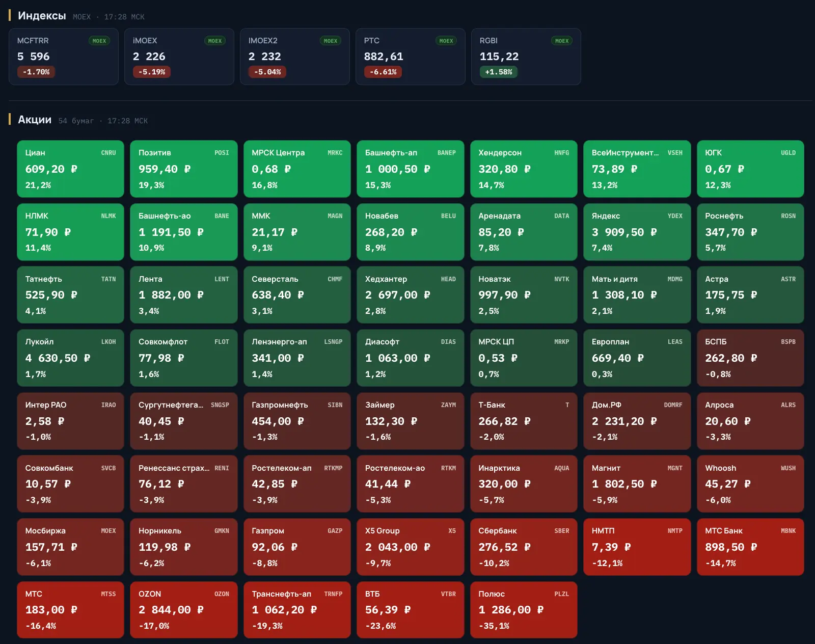The width and height of the screenshot is (815, 644).
Task: Open the Европлан (LEAS) tile
Action: pyautogui.click(x=637, y=358)
